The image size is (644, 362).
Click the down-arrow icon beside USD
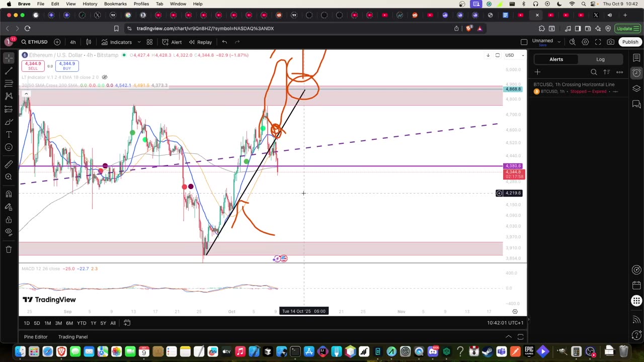(x=488, y=55)
